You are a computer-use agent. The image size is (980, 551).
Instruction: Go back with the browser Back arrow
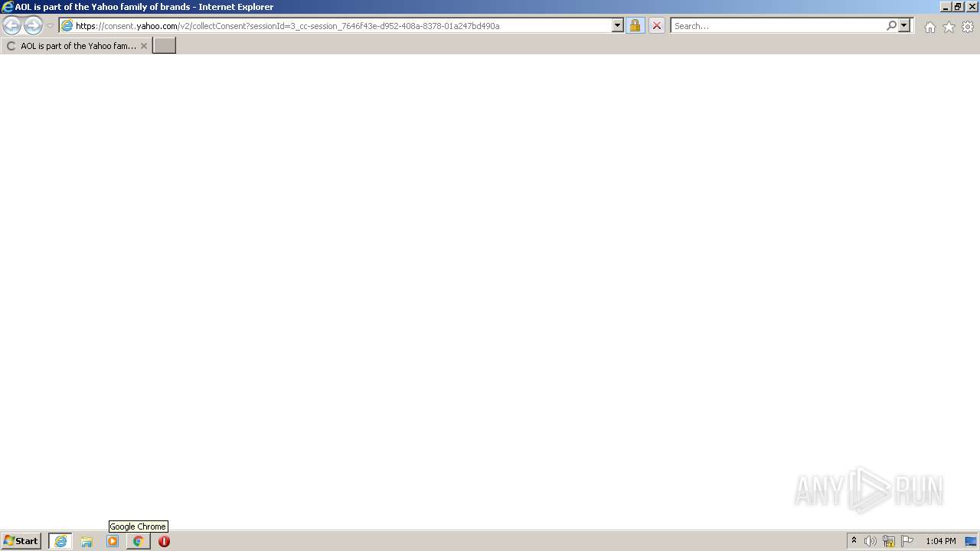point(11,26)
